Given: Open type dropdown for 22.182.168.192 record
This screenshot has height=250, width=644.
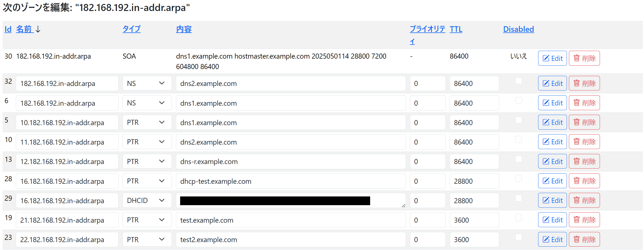Looking at the screenshot, I should (x=147, y=240).
